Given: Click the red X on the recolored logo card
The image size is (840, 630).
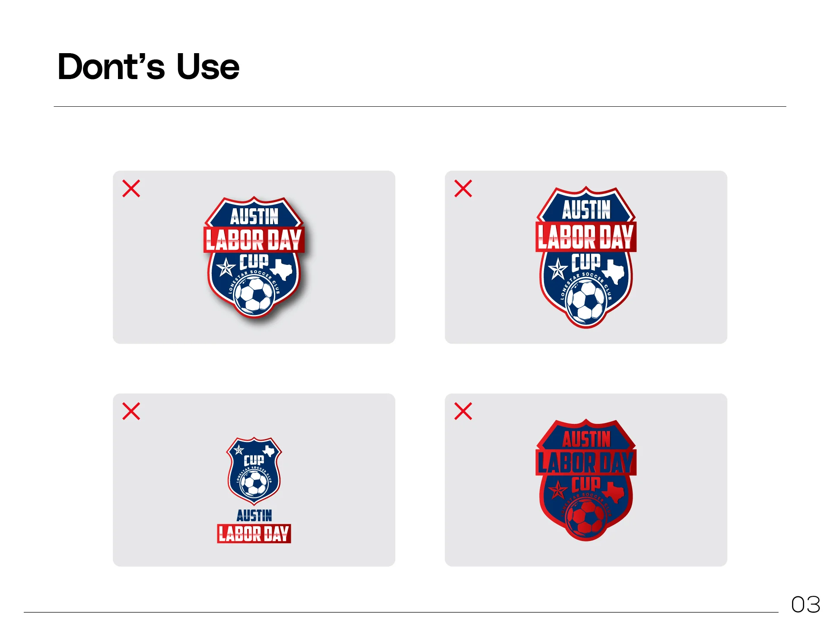Looking at the screenshot, I should pos(463,411).
